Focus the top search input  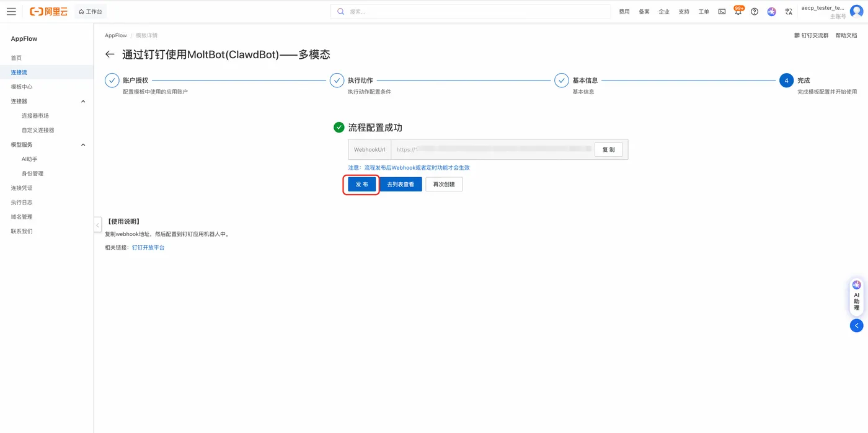(x=471, y=11)
